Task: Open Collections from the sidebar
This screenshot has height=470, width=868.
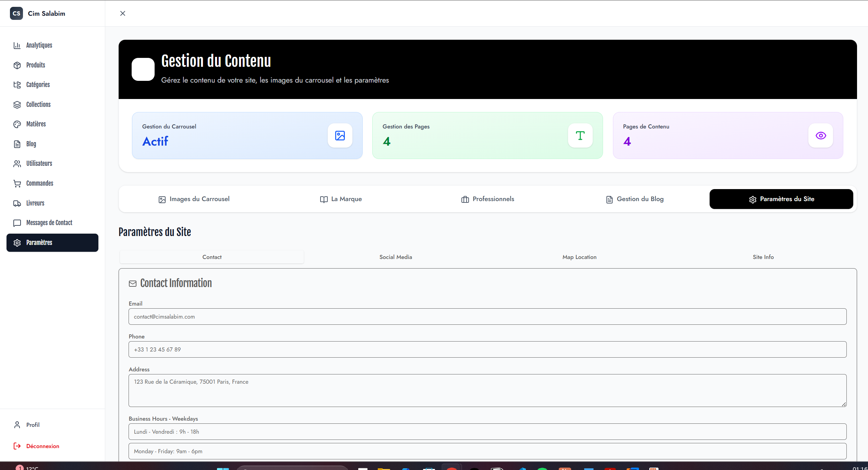Action: 38,104
